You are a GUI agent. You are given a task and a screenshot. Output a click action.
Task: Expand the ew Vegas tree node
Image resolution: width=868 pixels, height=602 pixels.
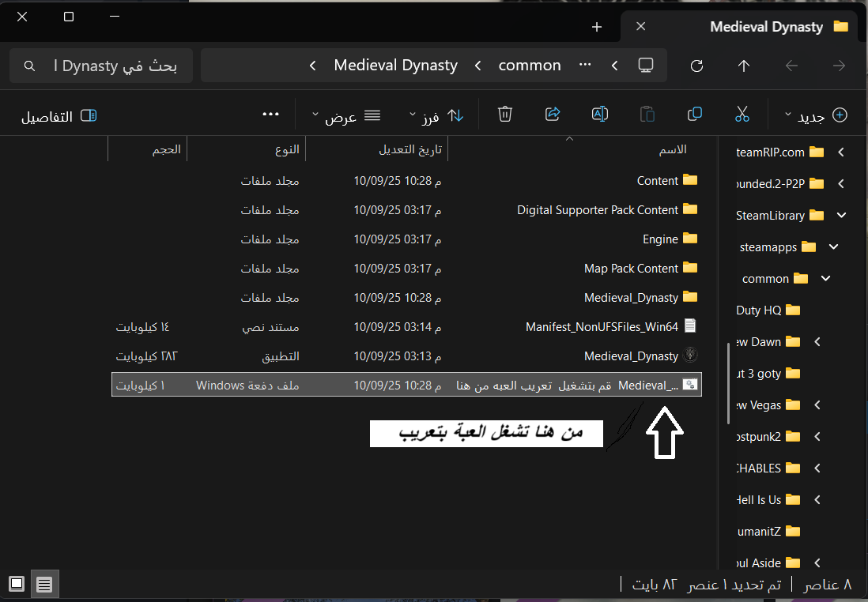[x=817, y=405]
